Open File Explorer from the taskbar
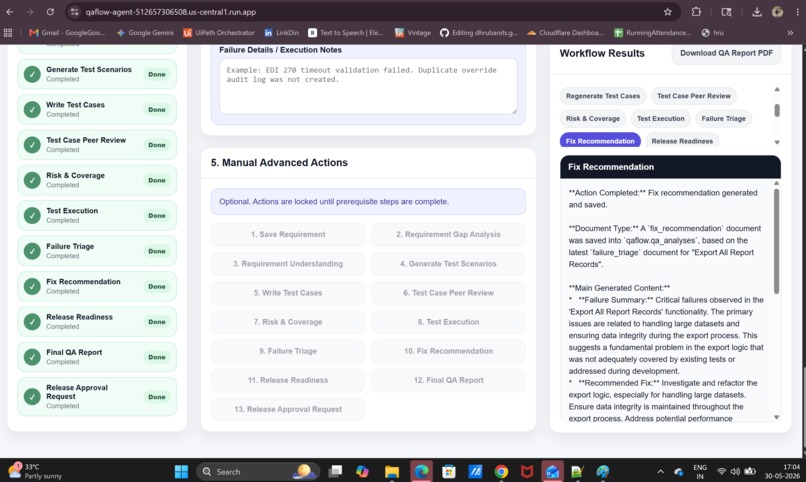The width and height of the screenshot is (806, 482). pyautogui.click(x=392, y=471)
